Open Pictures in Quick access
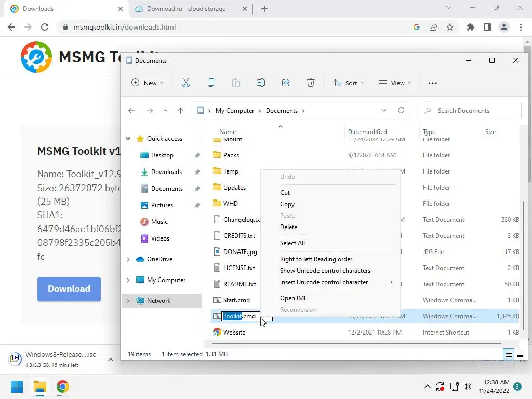Viewport: 532px width, 399px height. 162,205
